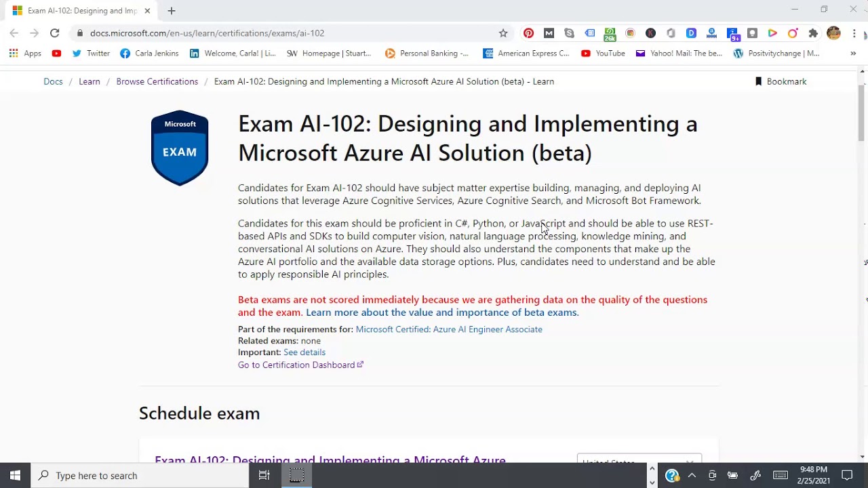Open the Chrome profile avatar
Screen dimensions: 868x488
tap(834, 33)
